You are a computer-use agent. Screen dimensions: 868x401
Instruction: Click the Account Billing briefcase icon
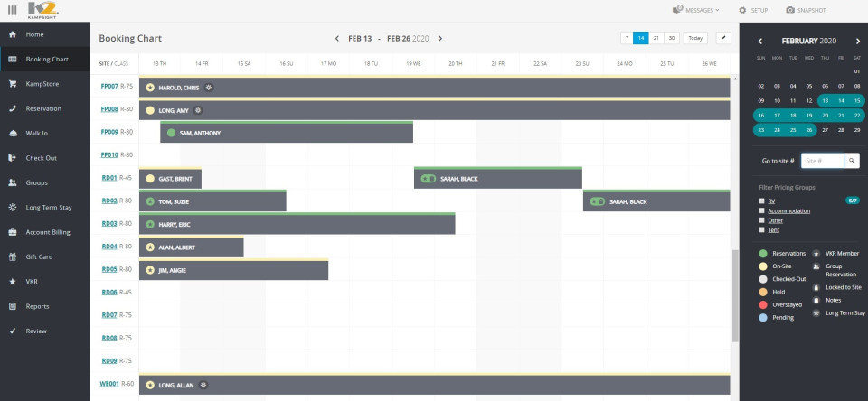click(x=13, y=232)
